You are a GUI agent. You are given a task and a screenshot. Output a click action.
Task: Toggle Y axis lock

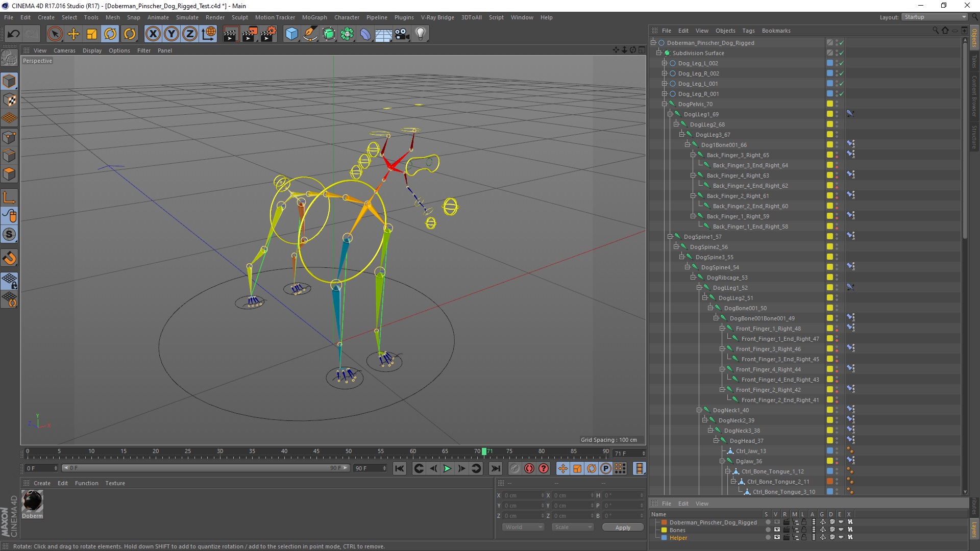(x=171, y=34)
